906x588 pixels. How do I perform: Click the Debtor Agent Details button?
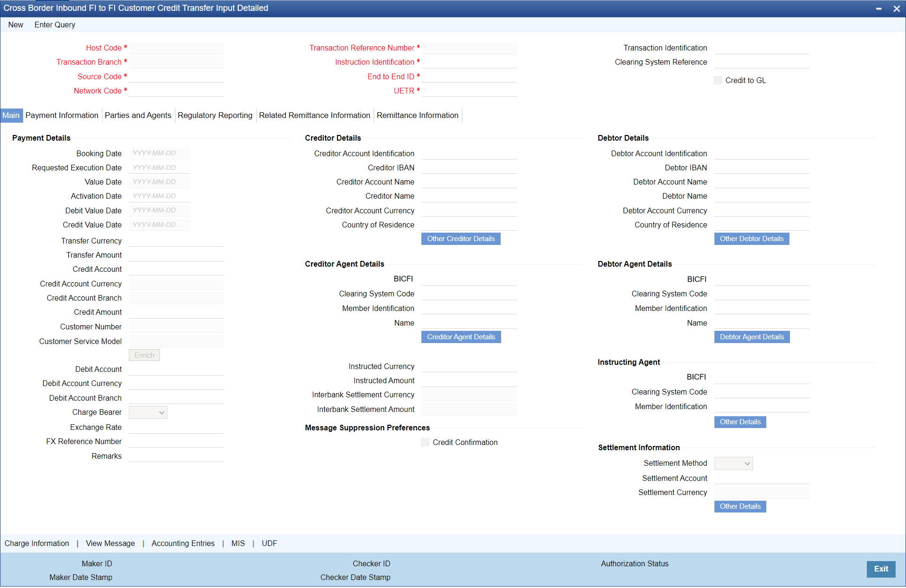[x=751, y=337]
